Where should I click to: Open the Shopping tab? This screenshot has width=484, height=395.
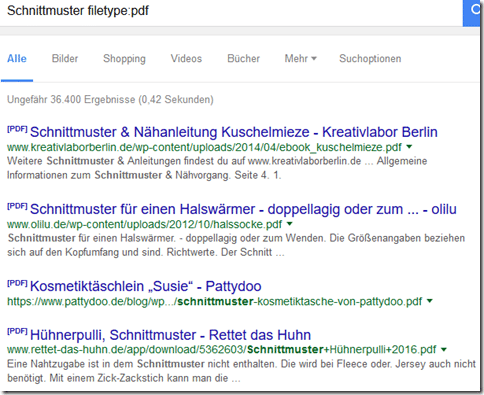(x=124, y=59)
